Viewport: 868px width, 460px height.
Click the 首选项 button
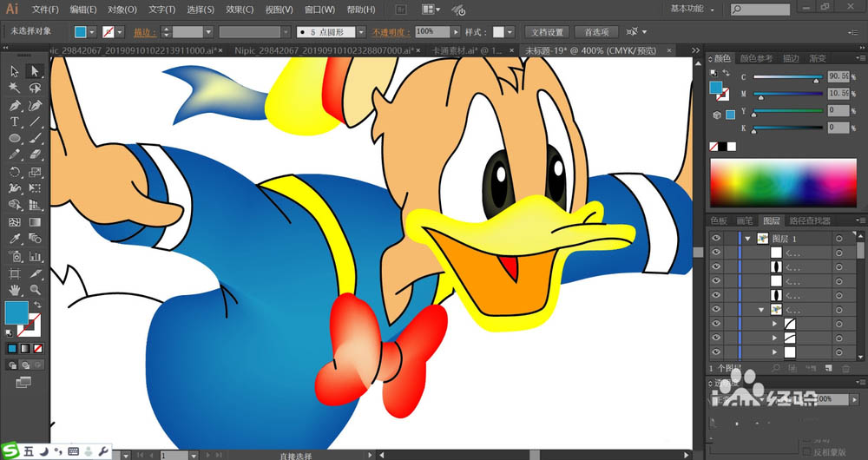coord(596,32)
